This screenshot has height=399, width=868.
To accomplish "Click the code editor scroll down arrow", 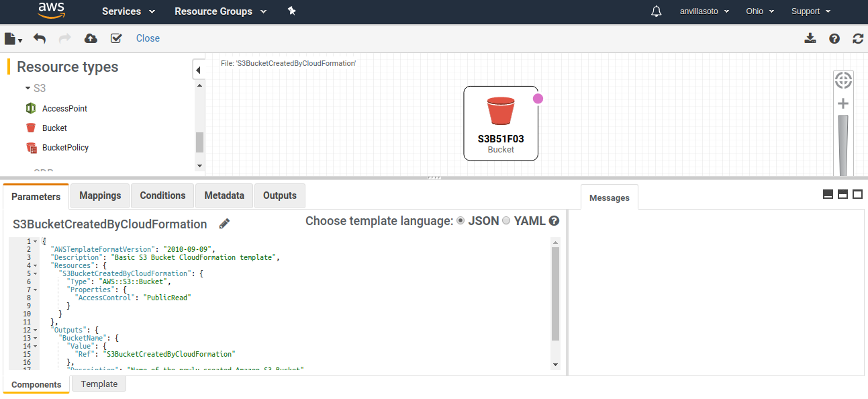I will coord(555,364).
